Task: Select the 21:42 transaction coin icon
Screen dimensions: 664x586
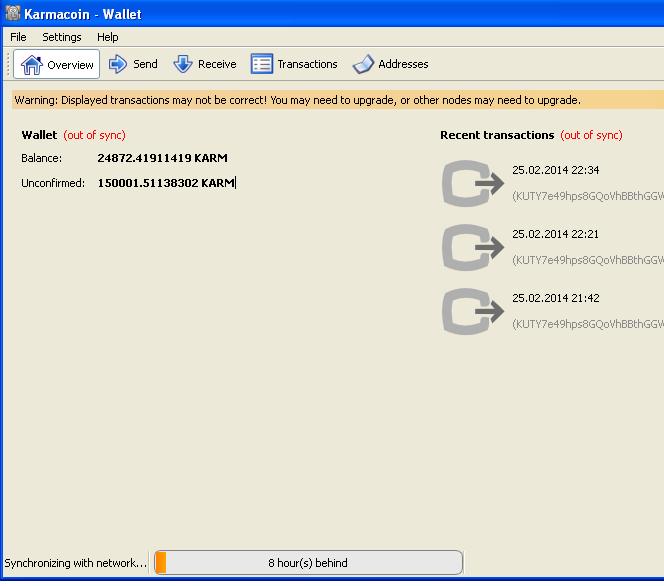Action: [x=472, y=312]
